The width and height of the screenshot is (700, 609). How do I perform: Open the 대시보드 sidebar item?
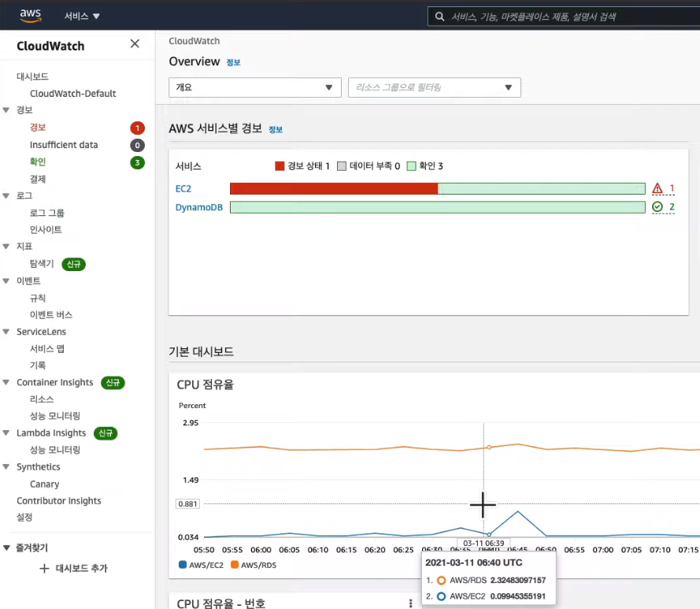32,76
